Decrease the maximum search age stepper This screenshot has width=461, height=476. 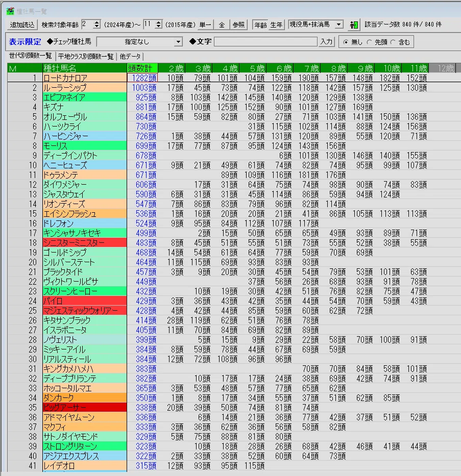(x=158, y=27)
